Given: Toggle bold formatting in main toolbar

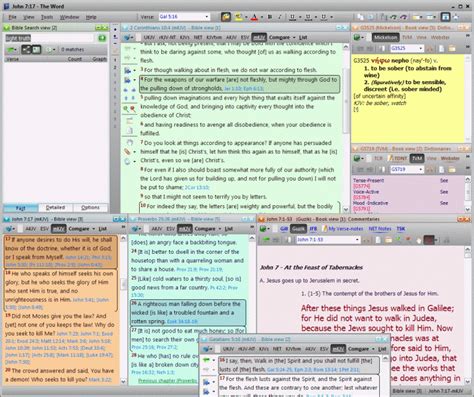Looking at the screenshot, I should [x=270, y=17].
